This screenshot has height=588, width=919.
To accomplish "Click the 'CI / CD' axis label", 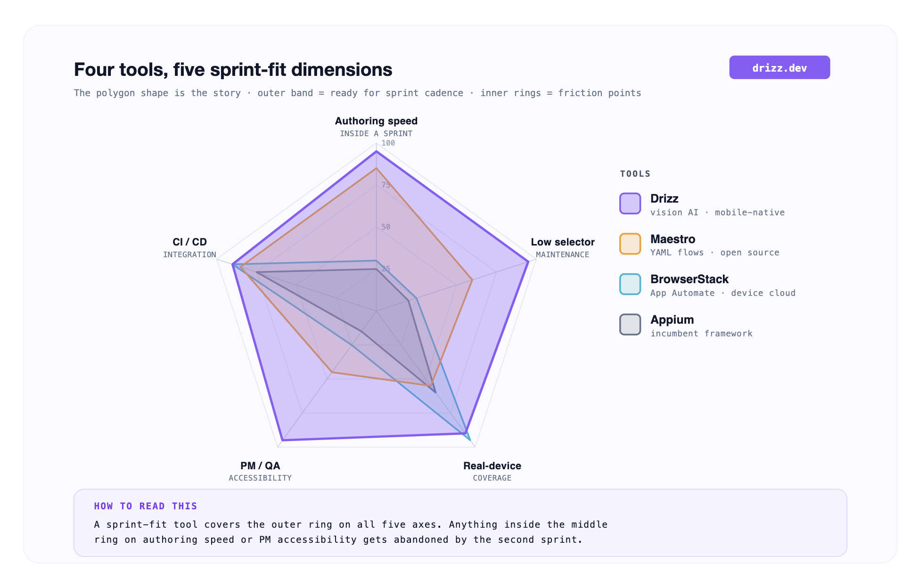I will tap(189, 242).
